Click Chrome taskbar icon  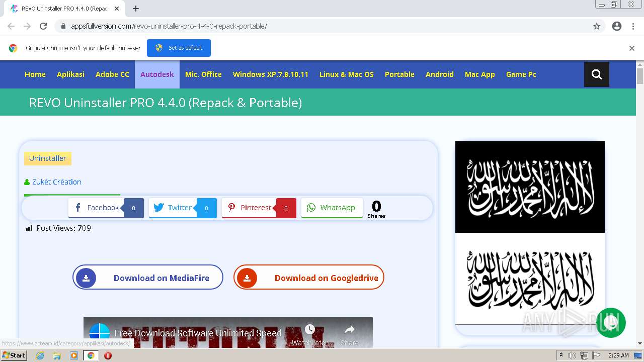(x=91, y=355)
